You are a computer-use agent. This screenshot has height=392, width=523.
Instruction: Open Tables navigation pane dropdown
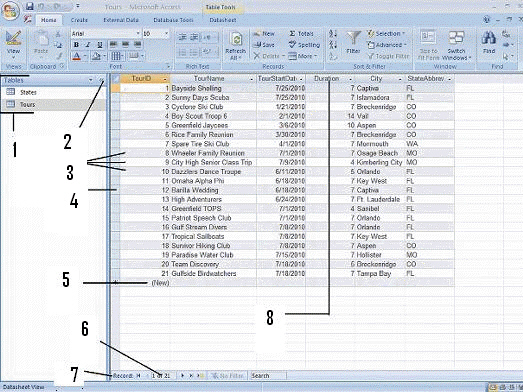click(91, 80)
